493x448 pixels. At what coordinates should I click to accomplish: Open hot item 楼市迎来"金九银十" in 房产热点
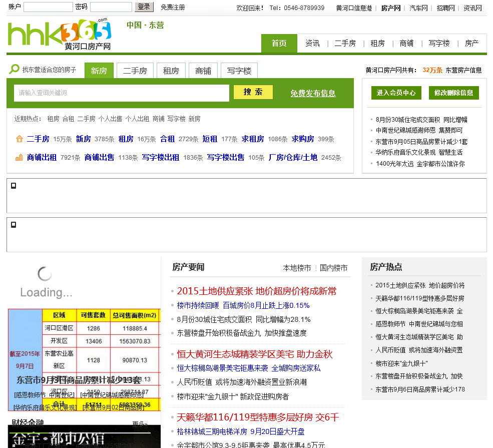point(401,364)
